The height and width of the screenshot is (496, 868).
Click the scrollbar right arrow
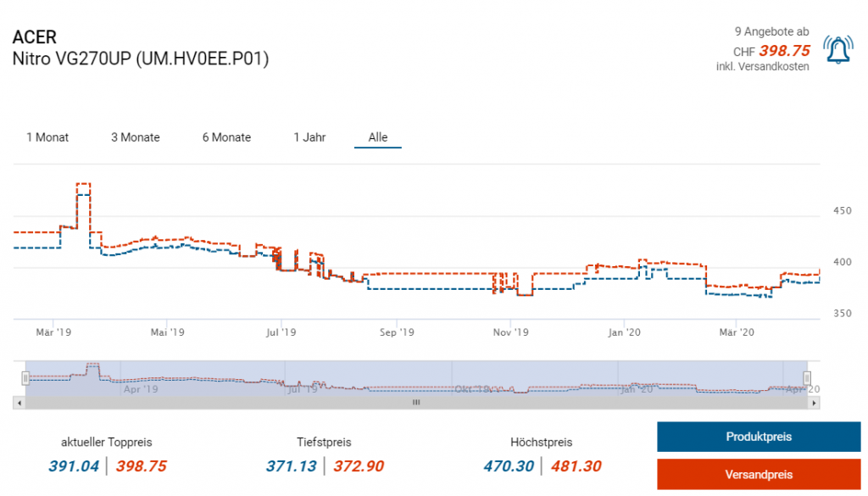[x=815, y=403]
